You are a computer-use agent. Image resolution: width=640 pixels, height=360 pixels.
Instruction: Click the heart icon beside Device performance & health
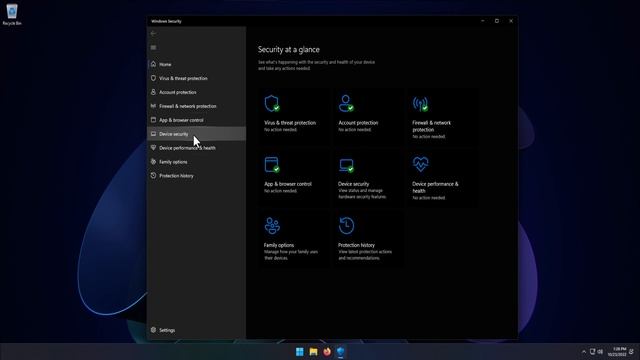pyautogui.click(x=153, y=148)
